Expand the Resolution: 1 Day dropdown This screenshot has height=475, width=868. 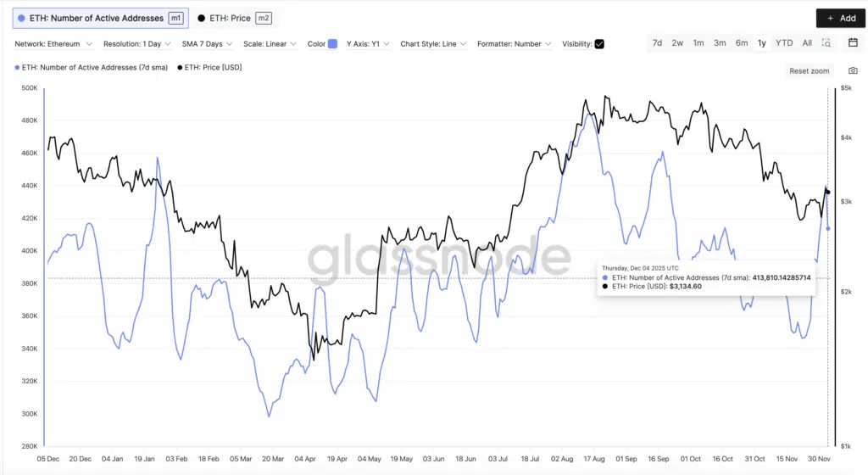[x=136, y=44]
